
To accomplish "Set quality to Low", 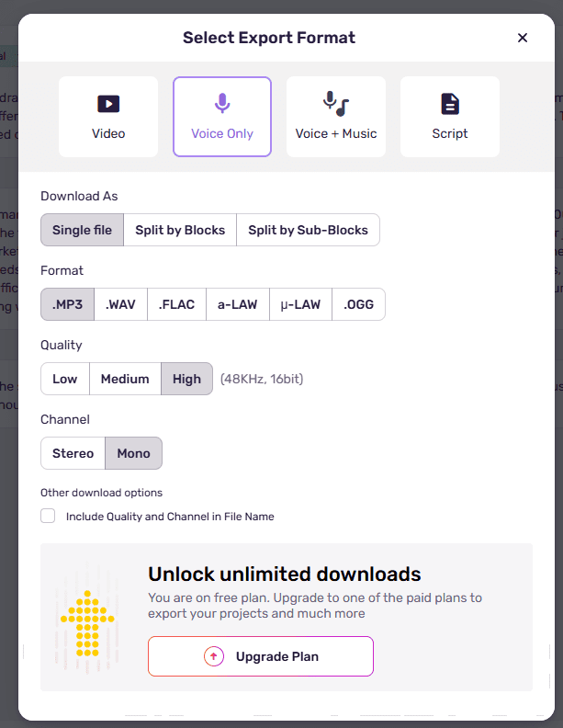I will pyautogui.click(x=65, y=379).
